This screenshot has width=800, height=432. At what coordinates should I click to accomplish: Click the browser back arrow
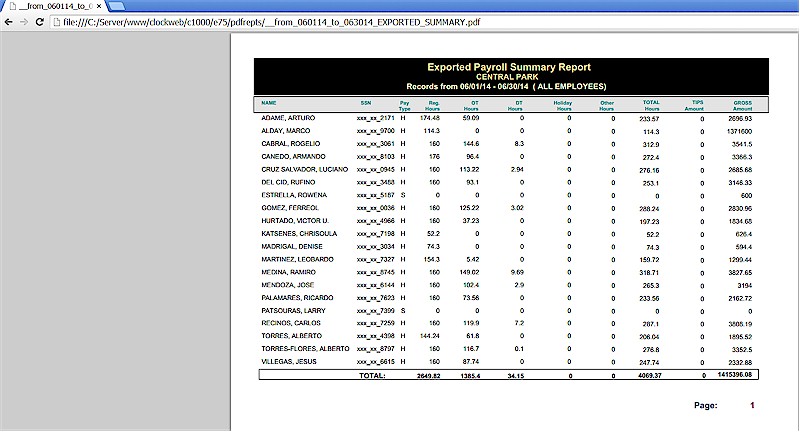(10, 21)
